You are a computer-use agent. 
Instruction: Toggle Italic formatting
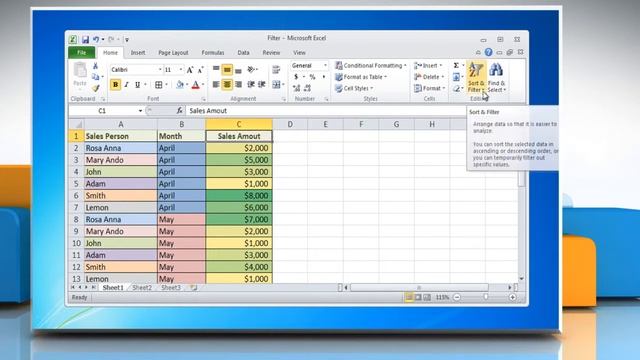(127, 84)
